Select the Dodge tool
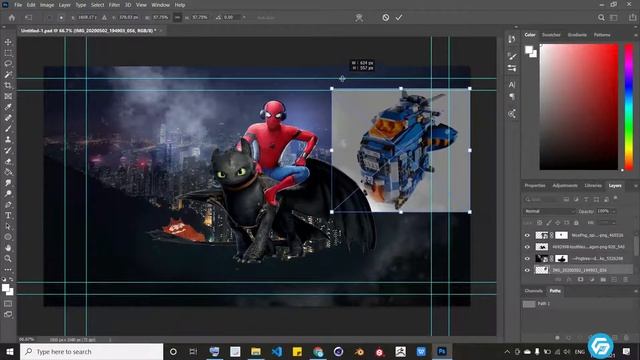640x360 pixels. tap(8, 193)
